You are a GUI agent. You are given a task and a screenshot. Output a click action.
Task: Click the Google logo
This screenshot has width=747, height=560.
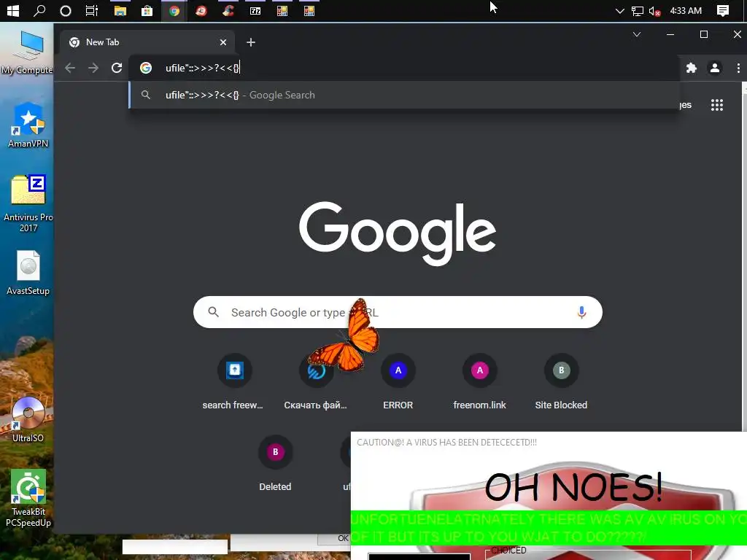[x=398, y=233]
